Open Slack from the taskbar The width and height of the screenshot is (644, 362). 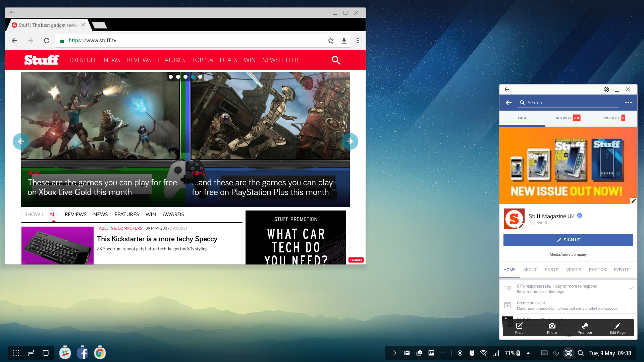pos(65,353)
